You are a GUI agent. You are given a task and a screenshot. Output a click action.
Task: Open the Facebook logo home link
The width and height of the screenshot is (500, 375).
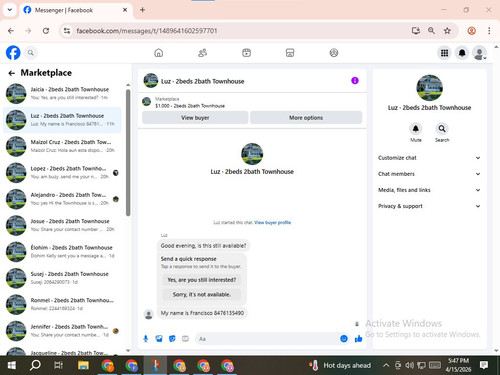click(13, 53)
